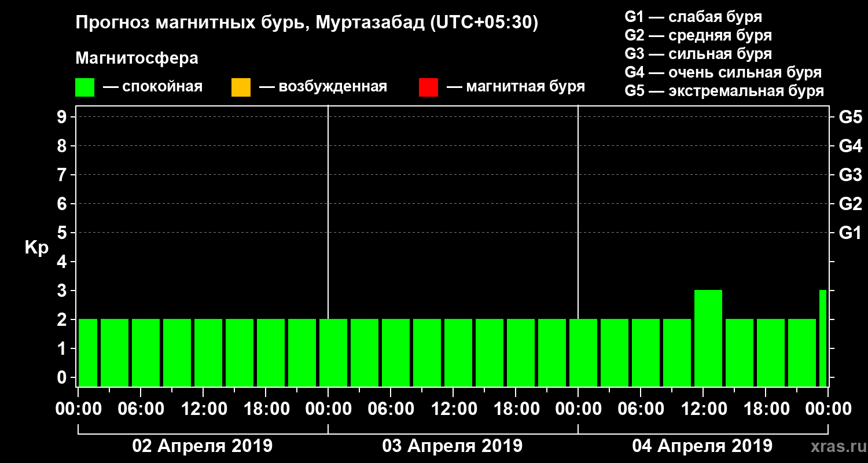
Task: Click the 'G5 — экстремальная буря' legend line
Action: pyautogui.click(x=724, y=91)
